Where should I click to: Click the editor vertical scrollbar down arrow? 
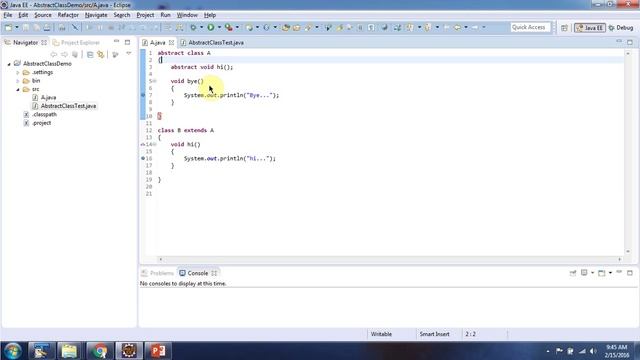pos(628,251)
